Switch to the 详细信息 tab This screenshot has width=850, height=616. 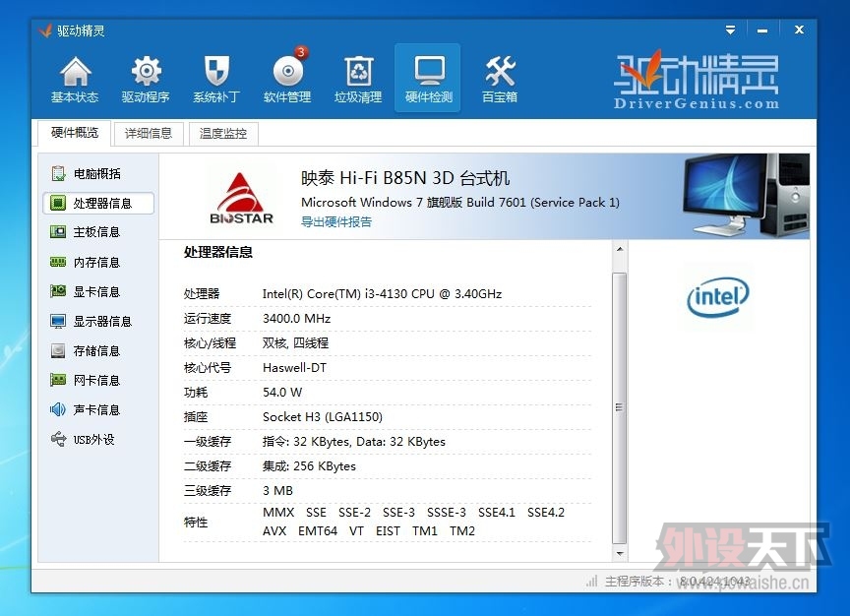[x=149, y=134]
